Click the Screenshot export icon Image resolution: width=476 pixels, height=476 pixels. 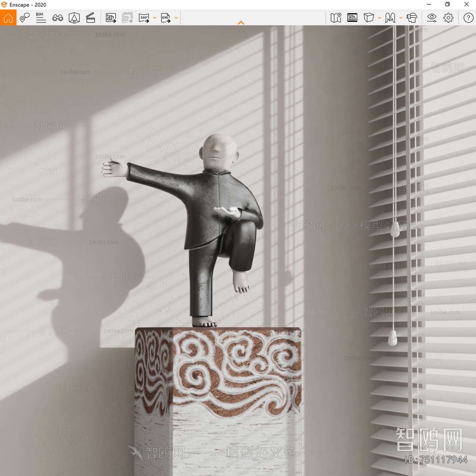pos(111,18)
